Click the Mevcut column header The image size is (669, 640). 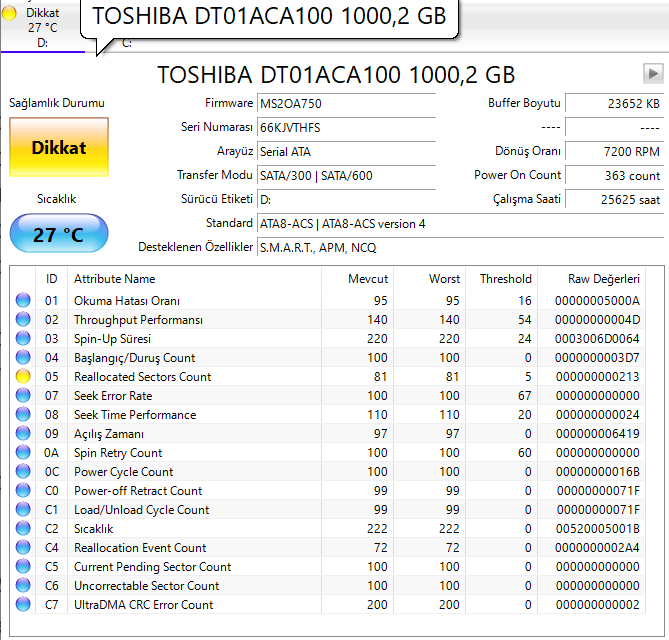point(358,279)
